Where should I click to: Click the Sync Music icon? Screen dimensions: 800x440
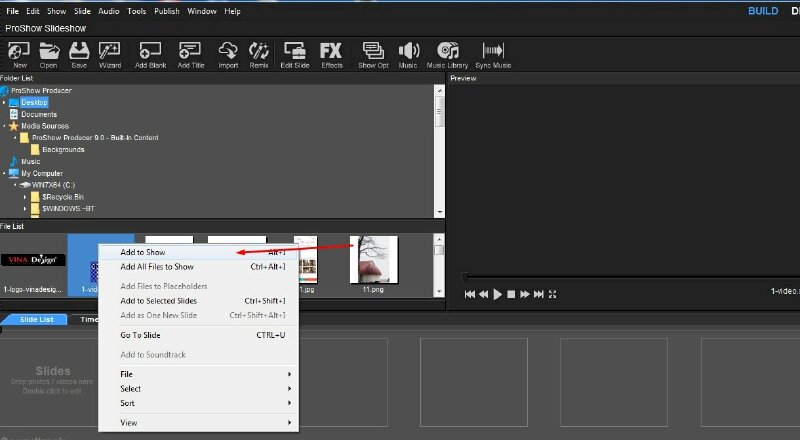pyautogui.click(x=493, y=55)
